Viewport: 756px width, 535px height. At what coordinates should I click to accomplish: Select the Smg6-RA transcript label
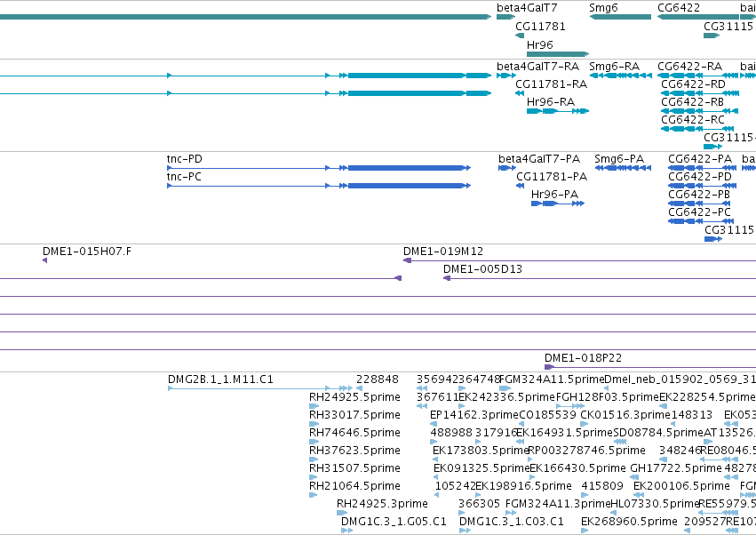pos(614,66)
